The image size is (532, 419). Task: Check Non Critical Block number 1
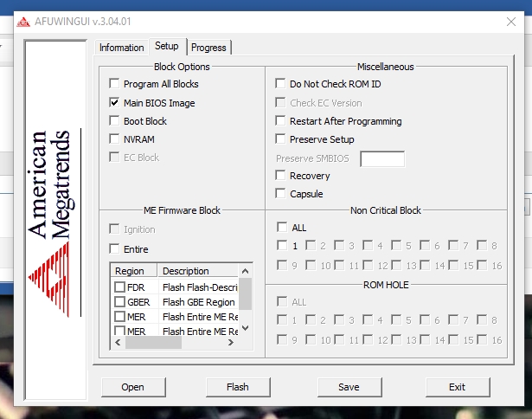coord(282,245)
